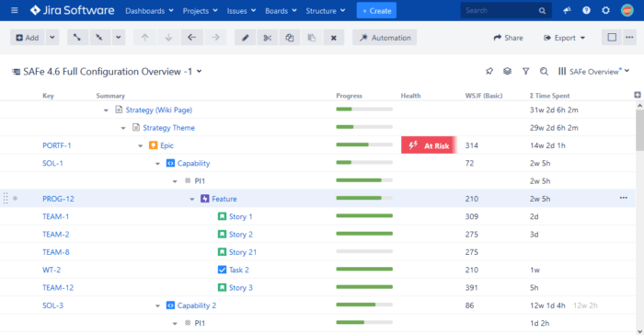The image size is (644, 335).
Task: Open the PORTF-1 issue link
Action: 57,145
